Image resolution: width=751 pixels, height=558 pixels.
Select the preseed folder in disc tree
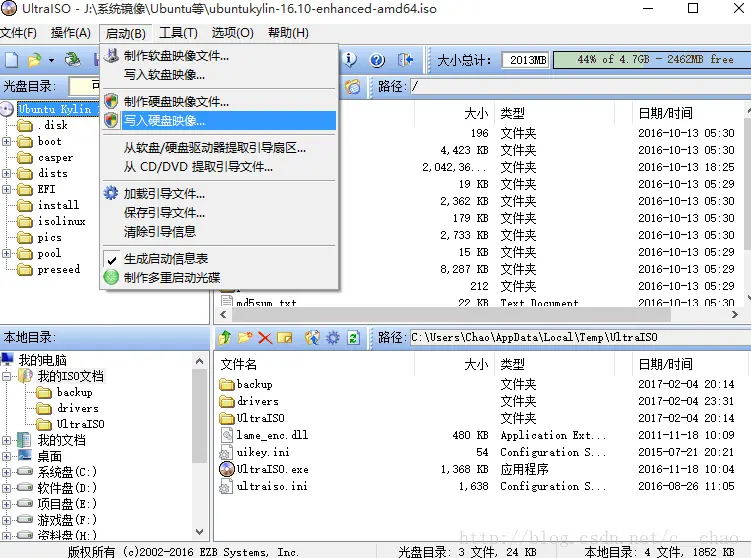click(x=58, y=269)
